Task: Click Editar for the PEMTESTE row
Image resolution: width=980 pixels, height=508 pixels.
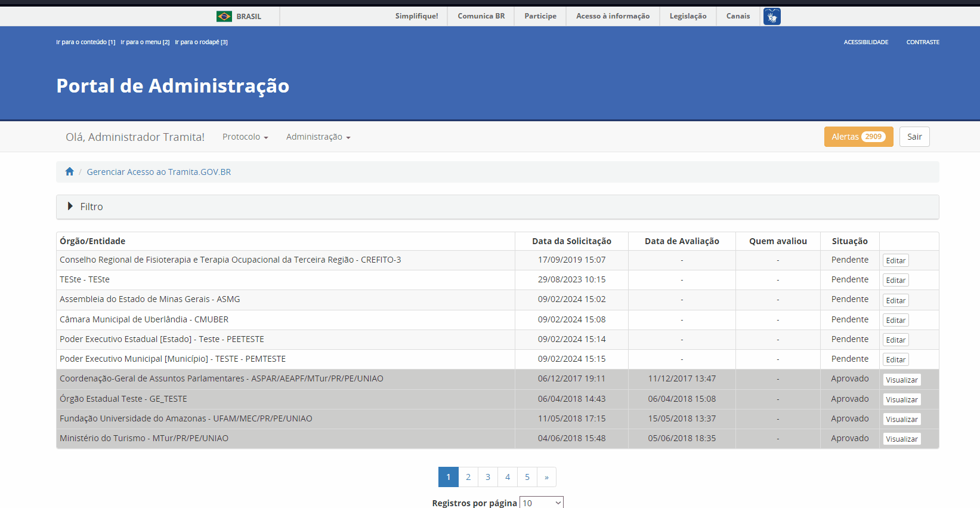Action: tap(895, 359)
